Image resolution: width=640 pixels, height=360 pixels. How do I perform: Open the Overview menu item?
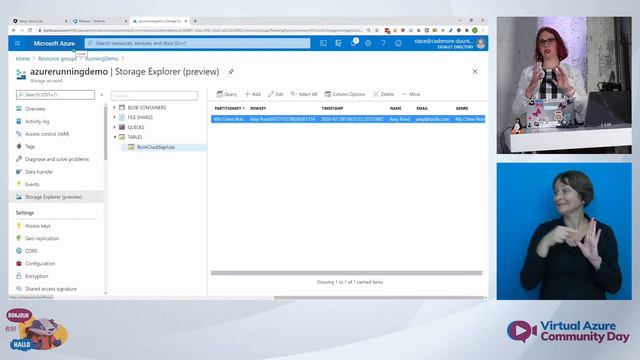tap(35, 109)
